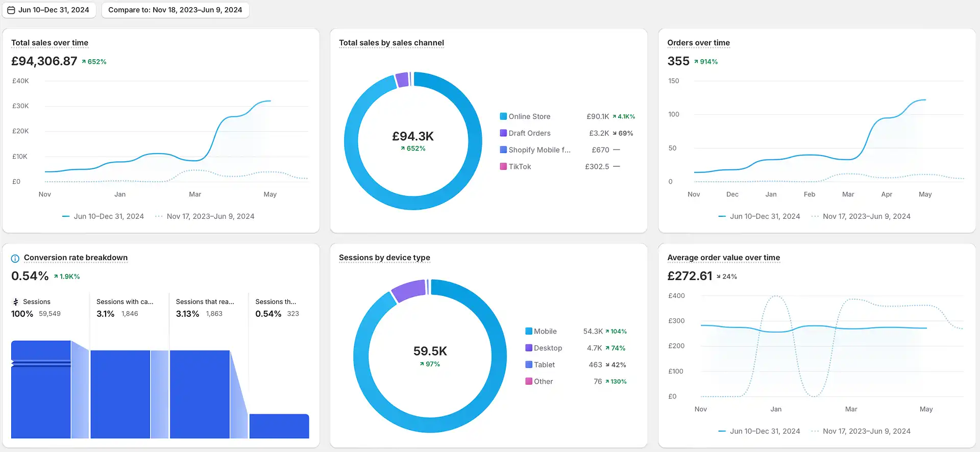Open the Average order value over time title
This screenshot has height=452, width=980.
pos(723,258)
